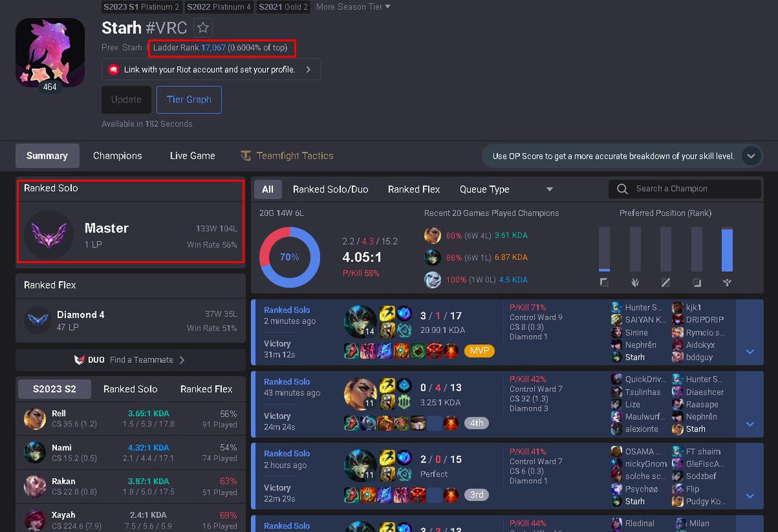Viewport: 778px width, 532px height.
Task: Click the S2023 S1 Platinum 2 badge
Action: click(x=141, y=7)
